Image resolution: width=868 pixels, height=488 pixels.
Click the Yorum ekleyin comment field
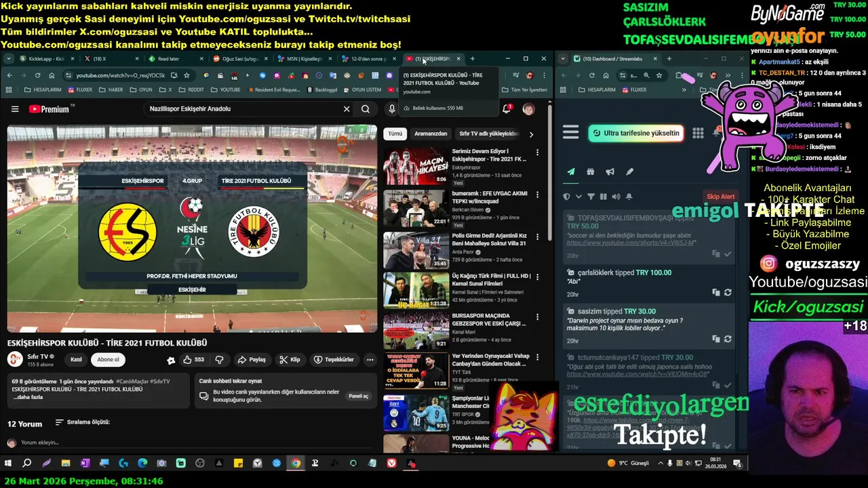point(197,443)
